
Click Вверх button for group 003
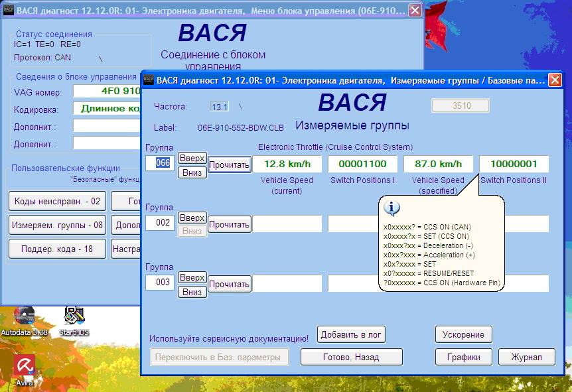tap(192, 277)
